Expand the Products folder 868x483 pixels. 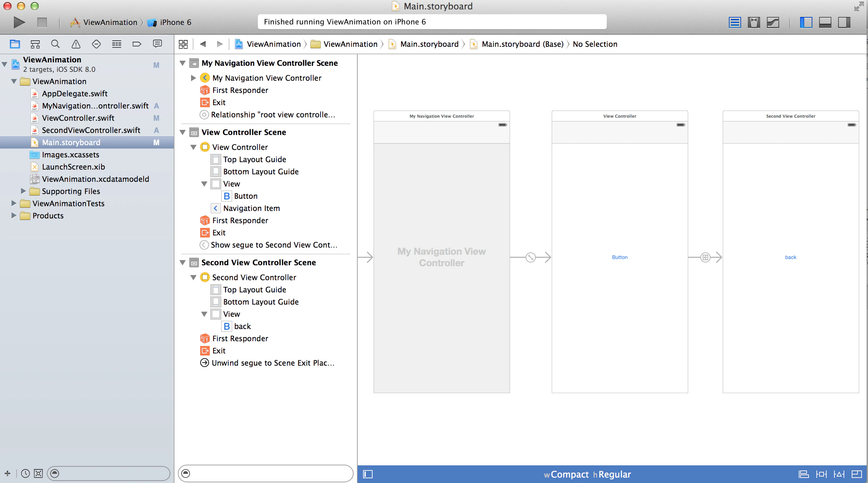tap(14, 216)
